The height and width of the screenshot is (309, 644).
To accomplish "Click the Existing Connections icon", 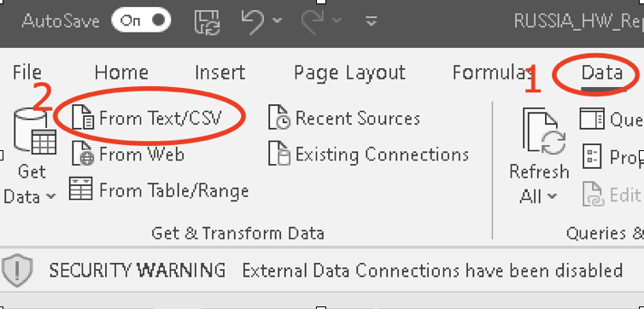I will (x=279, y=154).
